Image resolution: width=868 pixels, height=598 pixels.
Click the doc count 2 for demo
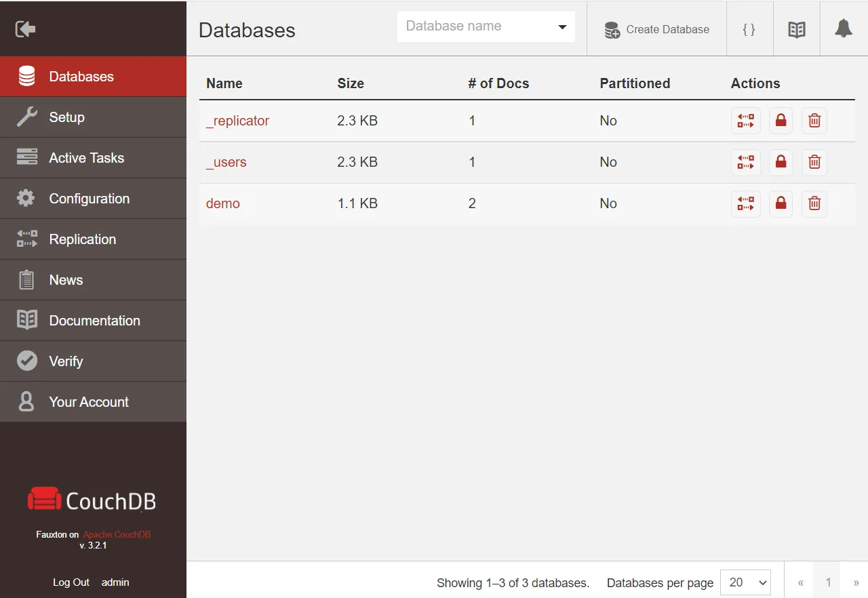pyautogui.click(x=472, y=203)
